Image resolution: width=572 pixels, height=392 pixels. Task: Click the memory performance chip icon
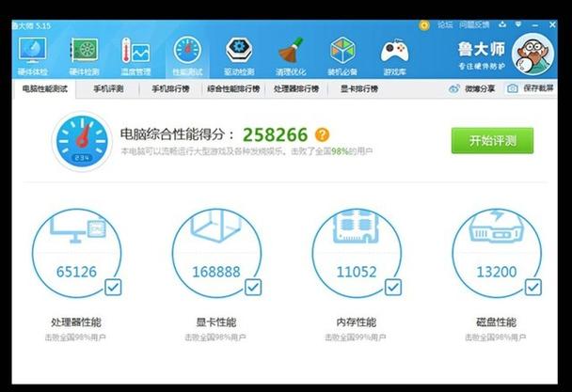[x=356, y=227]
